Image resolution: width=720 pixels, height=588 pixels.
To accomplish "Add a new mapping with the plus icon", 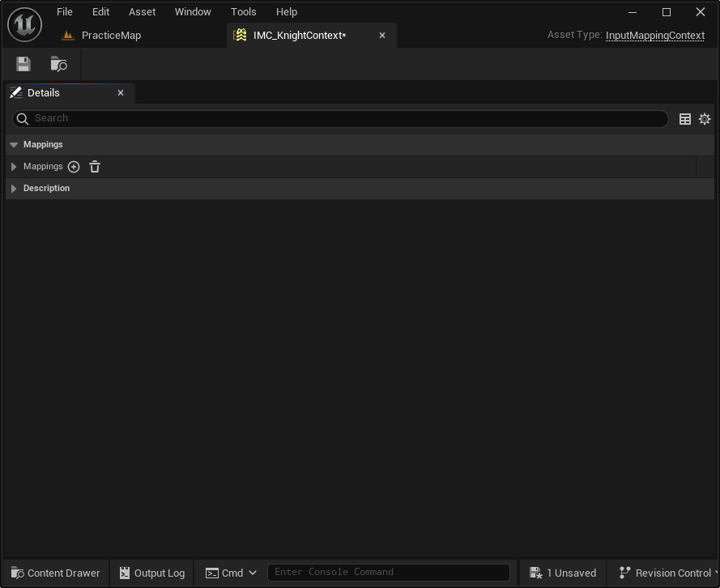I will coord(74,167).
